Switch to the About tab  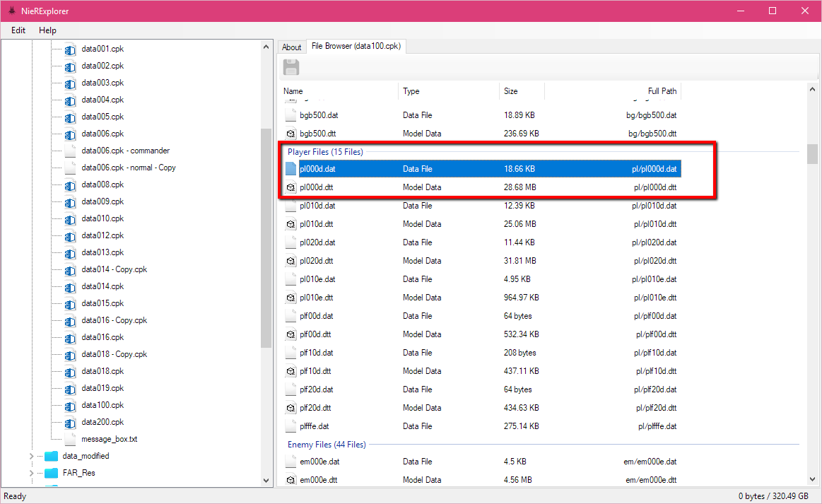(x=291, y=47)
